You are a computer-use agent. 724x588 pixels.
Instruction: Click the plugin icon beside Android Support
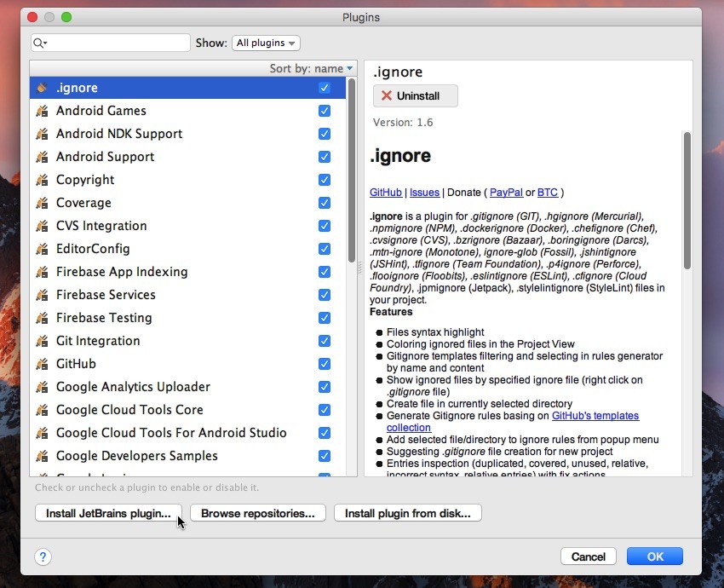[42, 157]
